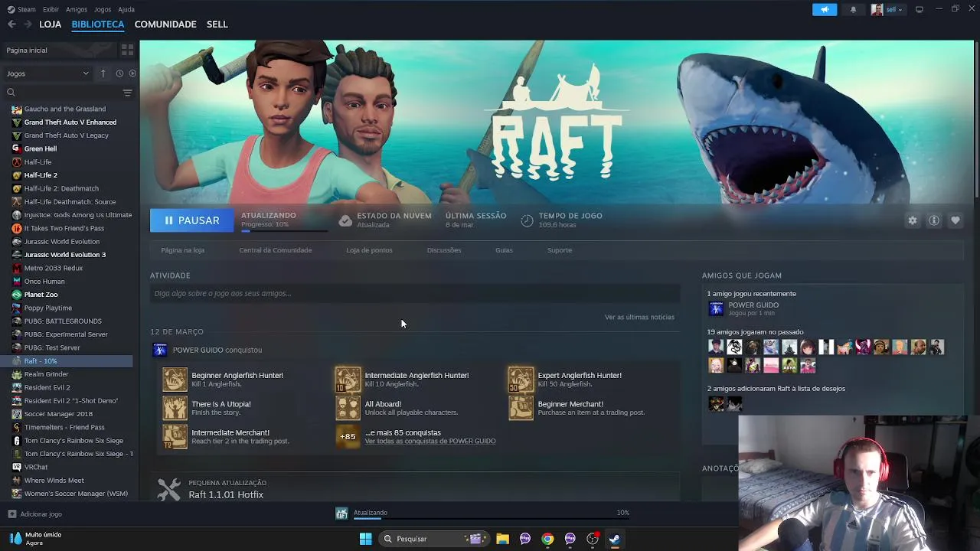Image resolution: width=980 pixels, height=551 pixels.
Task: Switch library to grid view icon
Action: [x=127, y=50]
